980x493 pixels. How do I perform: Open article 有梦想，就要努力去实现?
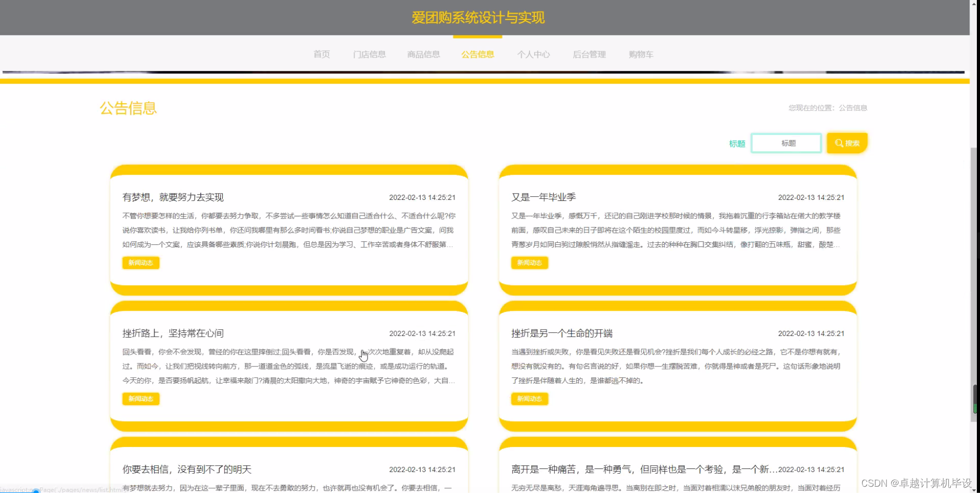point(173,197)
